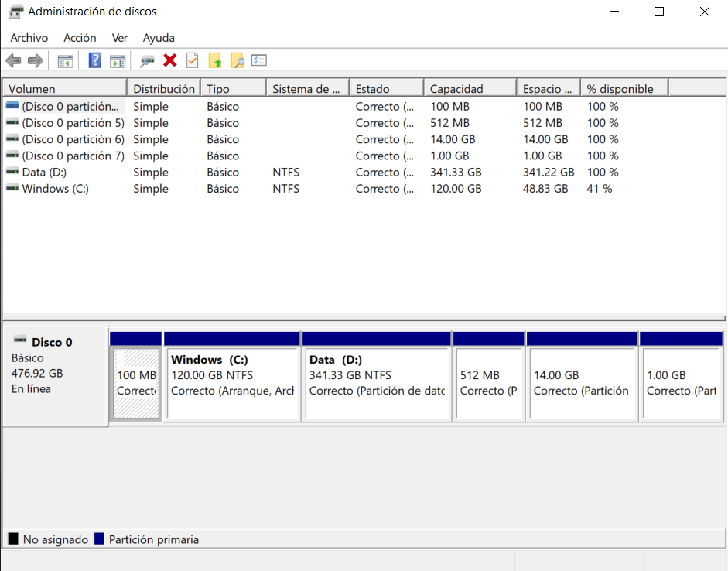The width and height of the screenshot is (728, 571).
Task: Sort by the % disponible column header
Action: click(625, 89)
